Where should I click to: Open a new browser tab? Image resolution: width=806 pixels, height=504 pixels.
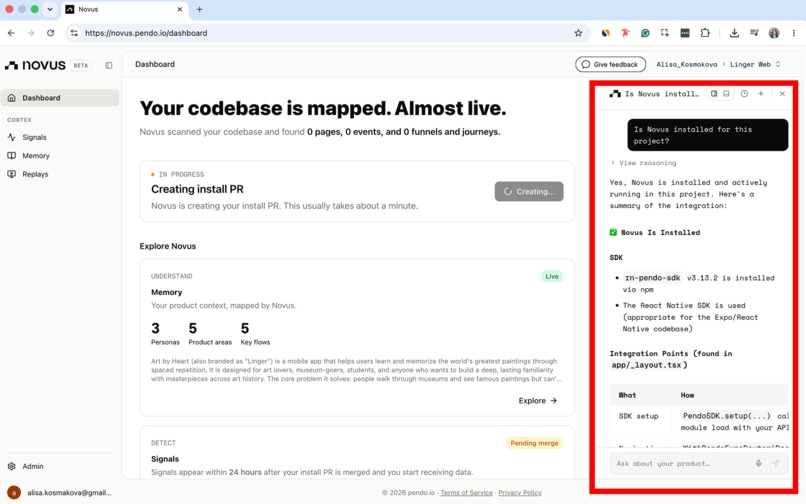(199, 9)
